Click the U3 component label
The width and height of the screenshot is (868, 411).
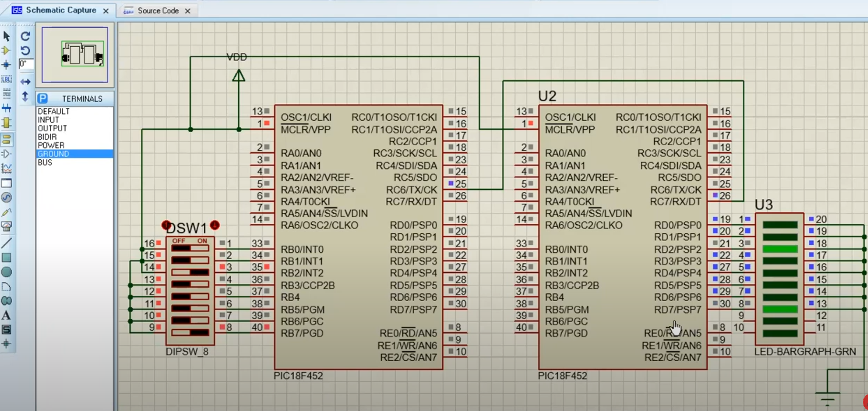764,204
